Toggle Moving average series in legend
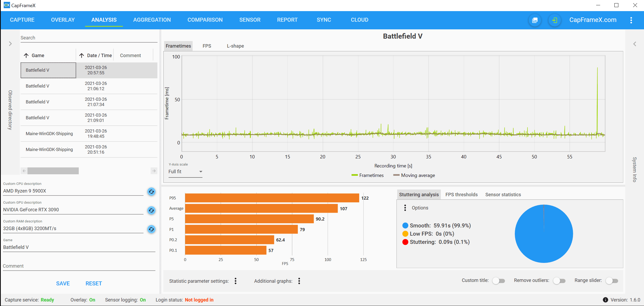 point(414,175)
